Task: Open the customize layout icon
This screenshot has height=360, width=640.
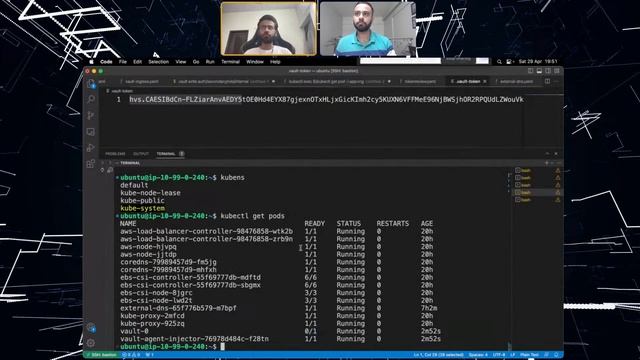Action: 556,71
